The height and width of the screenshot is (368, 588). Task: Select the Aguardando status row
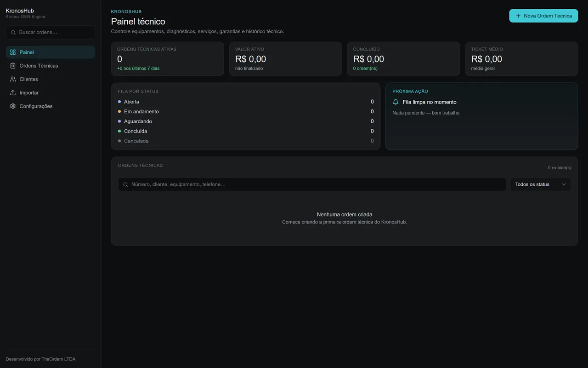(246, 121)
